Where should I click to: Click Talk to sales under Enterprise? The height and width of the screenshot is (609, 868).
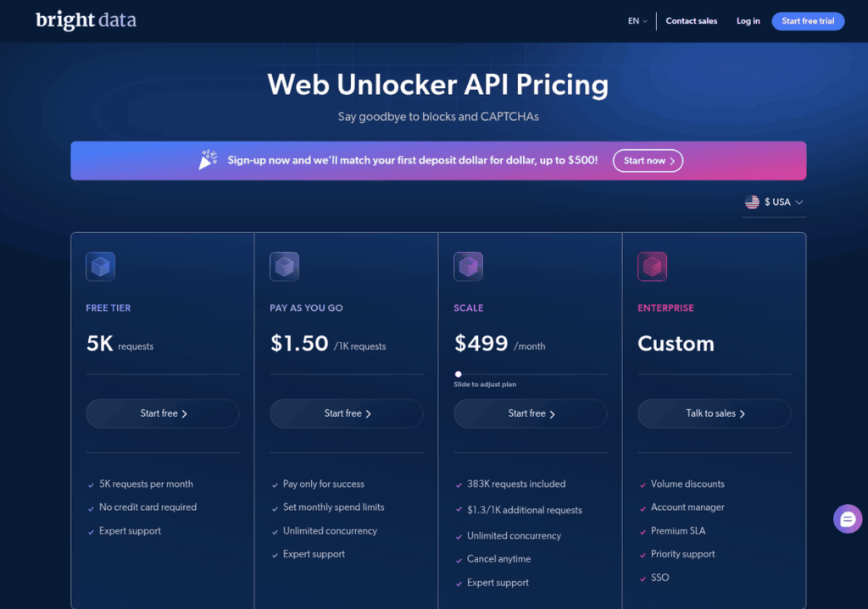click(x=714, y=413)
